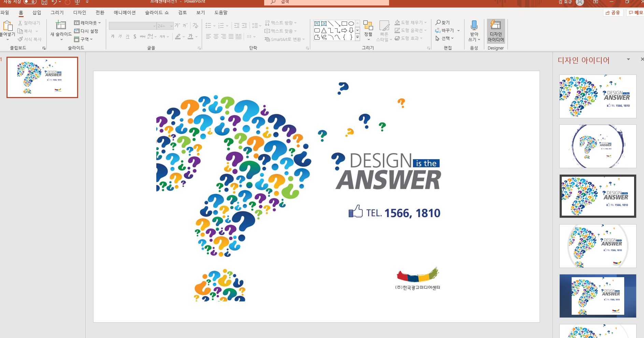Click 디자인 아이디어 Designer button
Image resolution: width=644 pixels, height=338 pixels.
(496, 31)
